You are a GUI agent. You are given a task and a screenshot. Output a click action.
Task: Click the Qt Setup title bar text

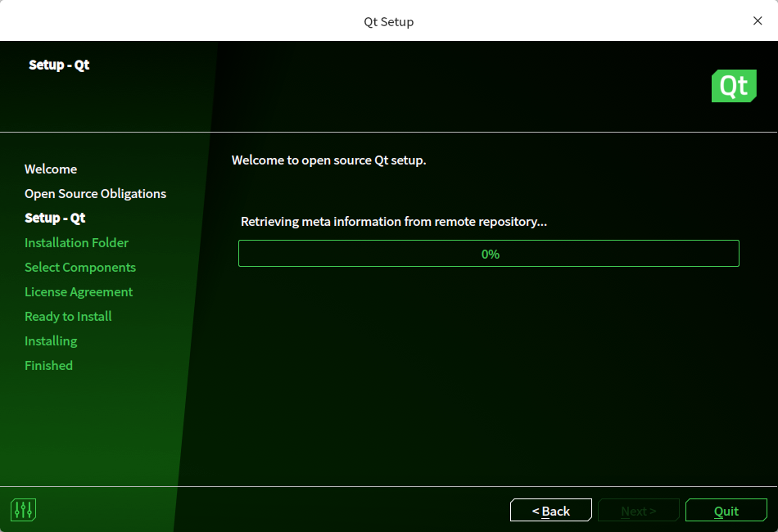tap(388, 21)
